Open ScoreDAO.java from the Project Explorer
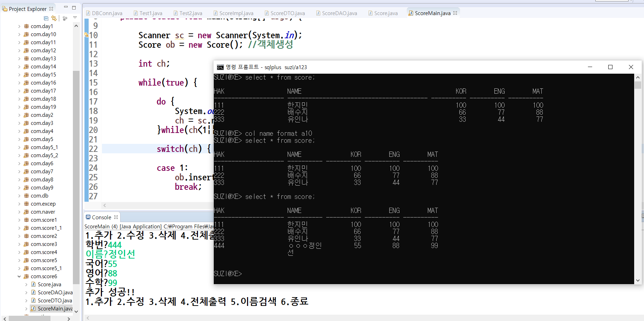 (x=54, y=292)
